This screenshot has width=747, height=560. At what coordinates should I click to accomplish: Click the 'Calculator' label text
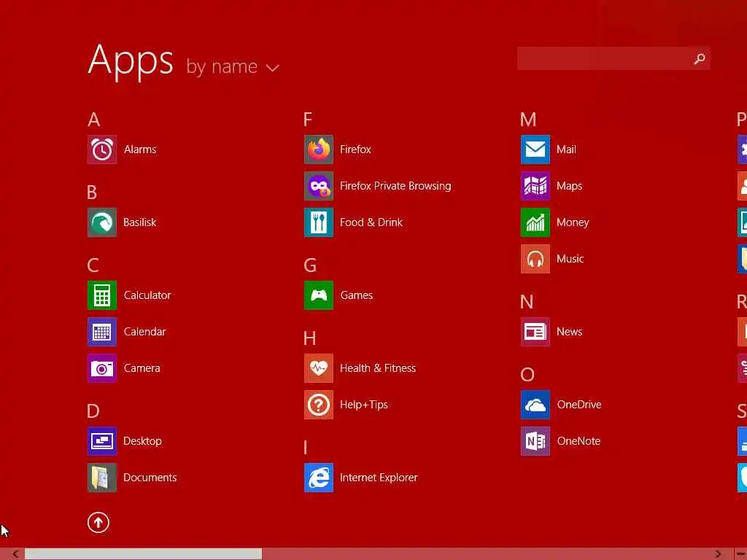point(147,295)
